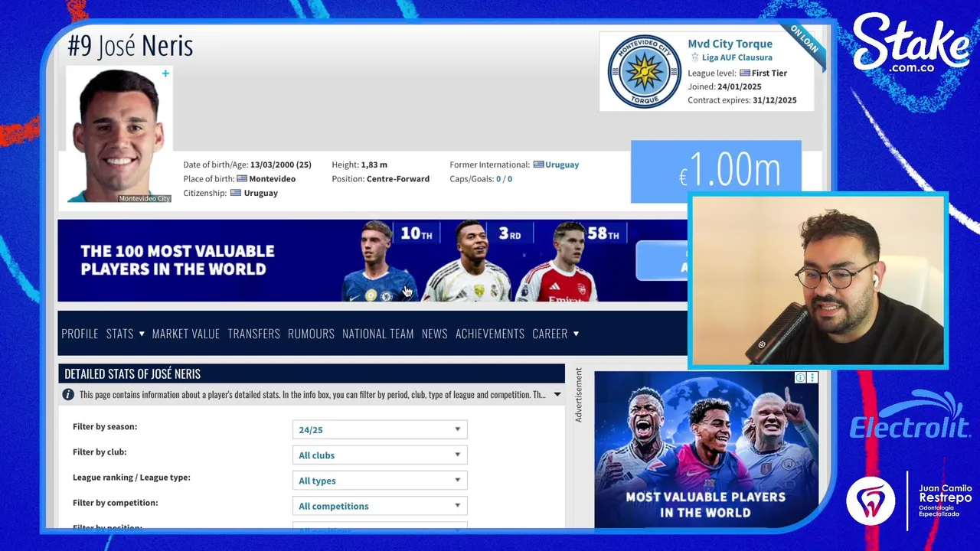Click the €1.00m market value box

click(716, 171)
